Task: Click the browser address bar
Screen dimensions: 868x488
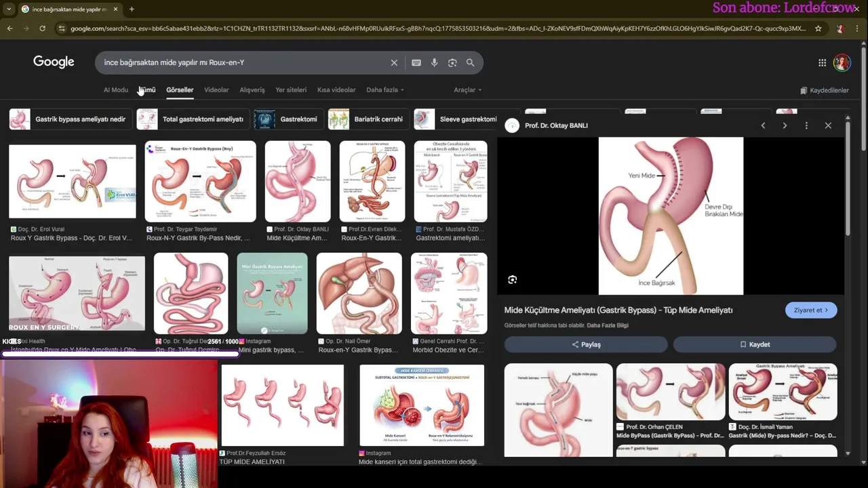Action: coord(437,28)
